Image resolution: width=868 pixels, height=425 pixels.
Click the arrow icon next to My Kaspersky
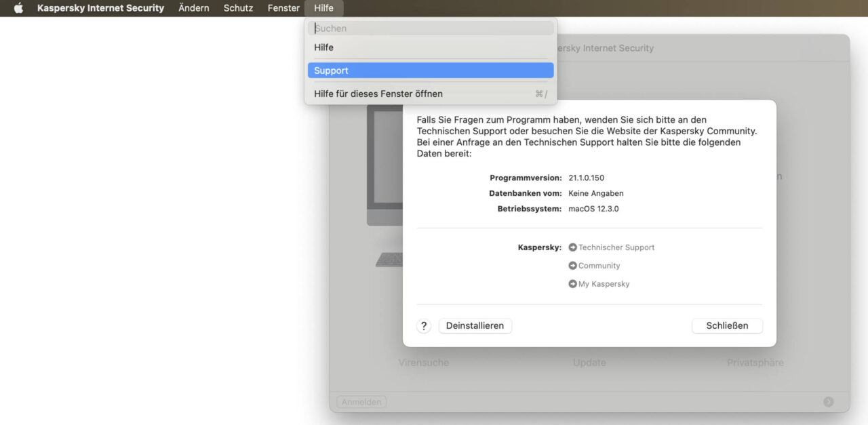(x=572, y=283)
